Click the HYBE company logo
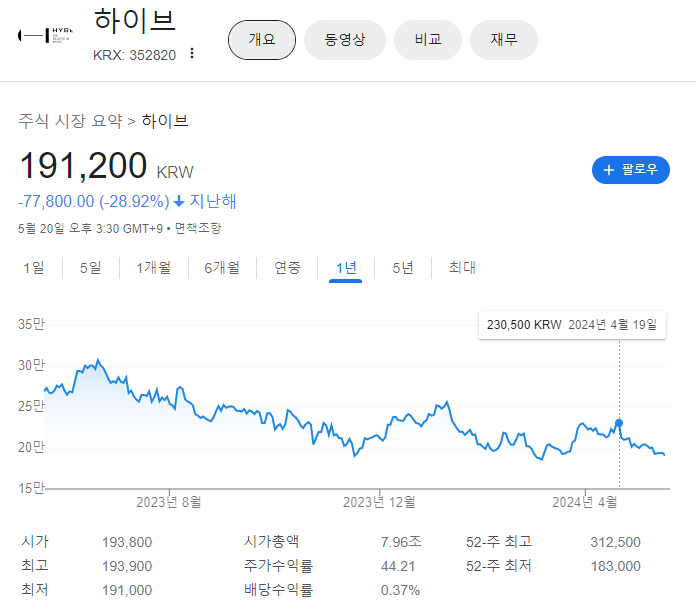This screenshot has height=611, width=696. pos(45,35)
